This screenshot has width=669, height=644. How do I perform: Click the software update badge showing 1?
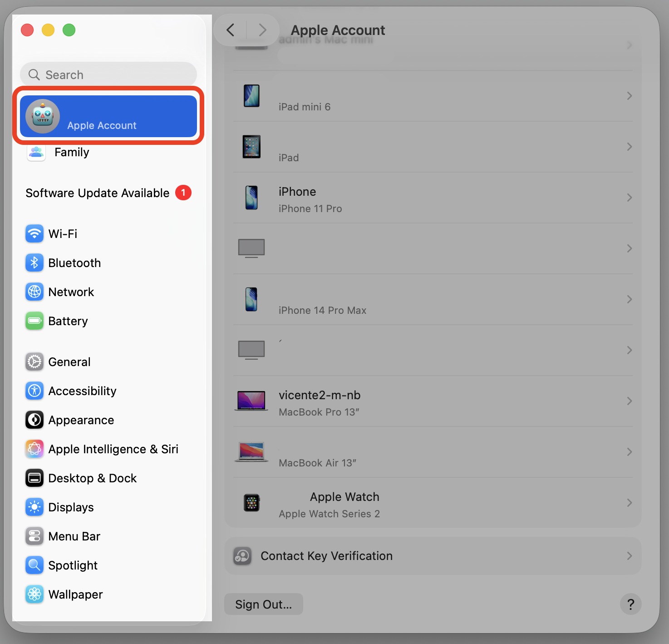(x=183, y=193)
